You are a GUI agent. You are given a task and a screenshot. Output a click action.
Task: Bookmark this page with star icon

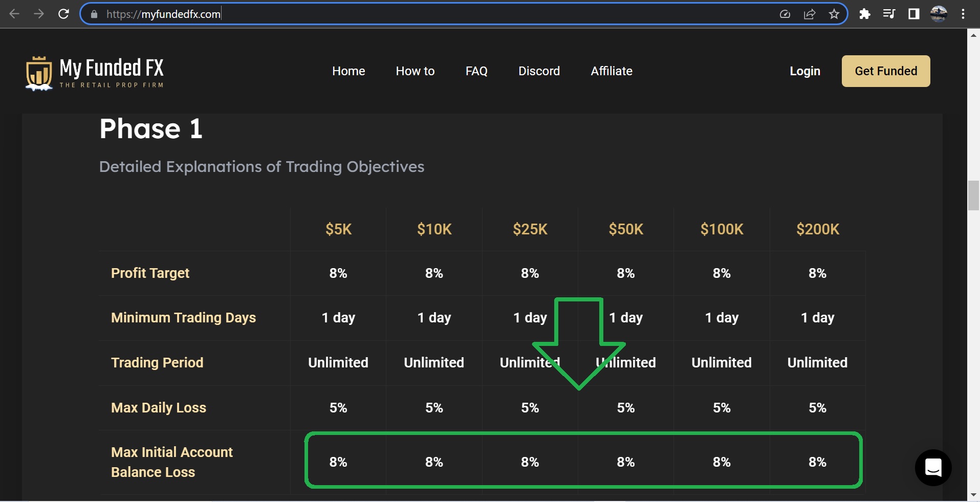834,14
